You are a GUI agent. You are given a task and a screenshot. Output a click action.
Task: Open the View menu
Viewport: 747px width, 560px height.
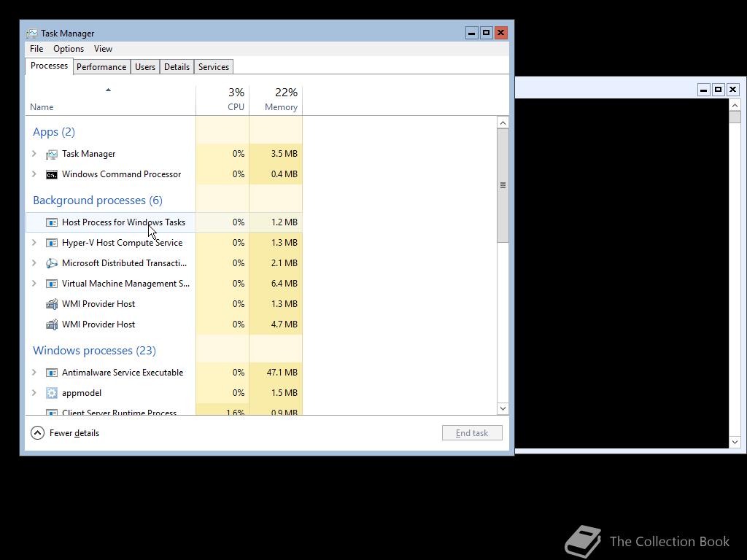(x=103, y=49)
